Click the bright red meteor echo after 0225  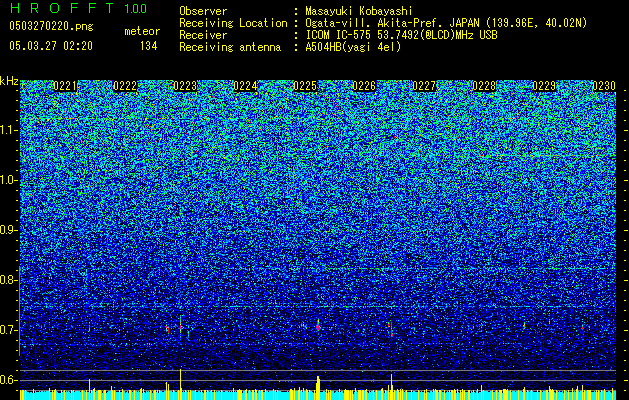(x=318, y=327)
